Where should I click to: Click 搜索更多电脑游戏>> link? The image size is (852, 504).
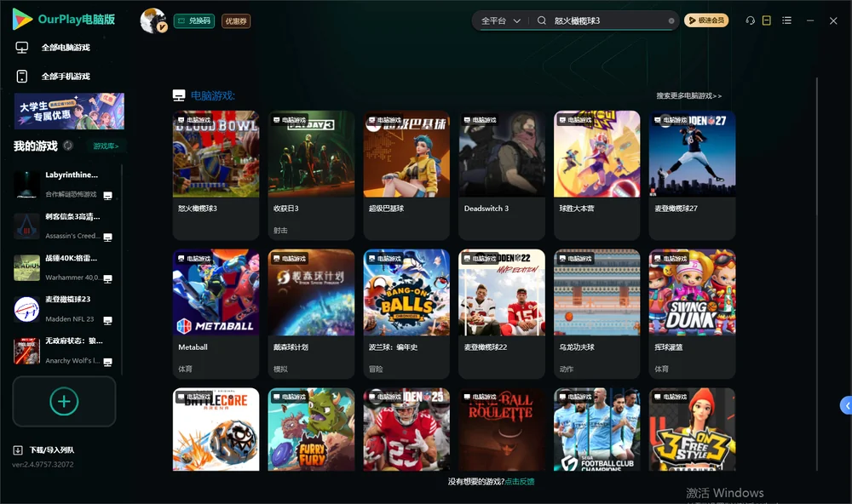[688, 95]
